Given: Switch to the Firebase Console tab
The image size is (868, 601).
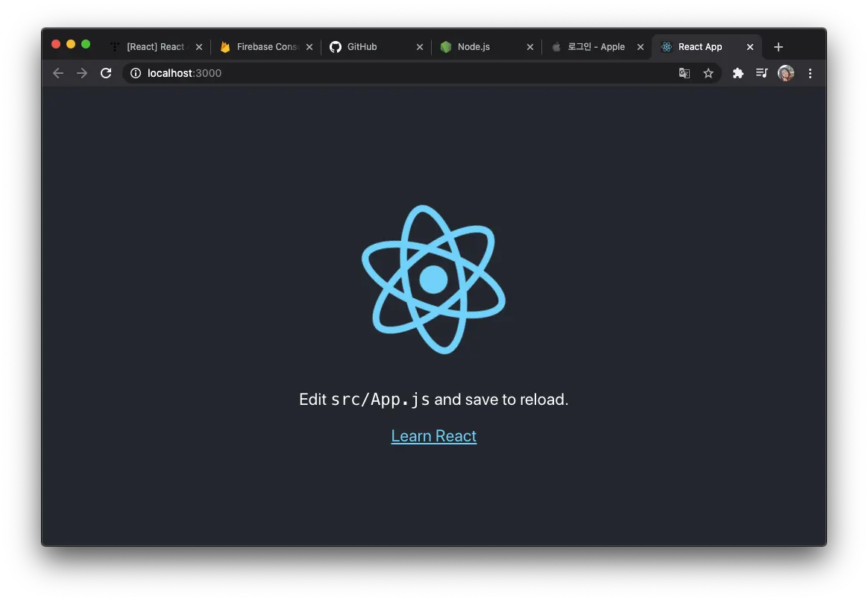Looking at the screenshot, I should tap(265, 47).
